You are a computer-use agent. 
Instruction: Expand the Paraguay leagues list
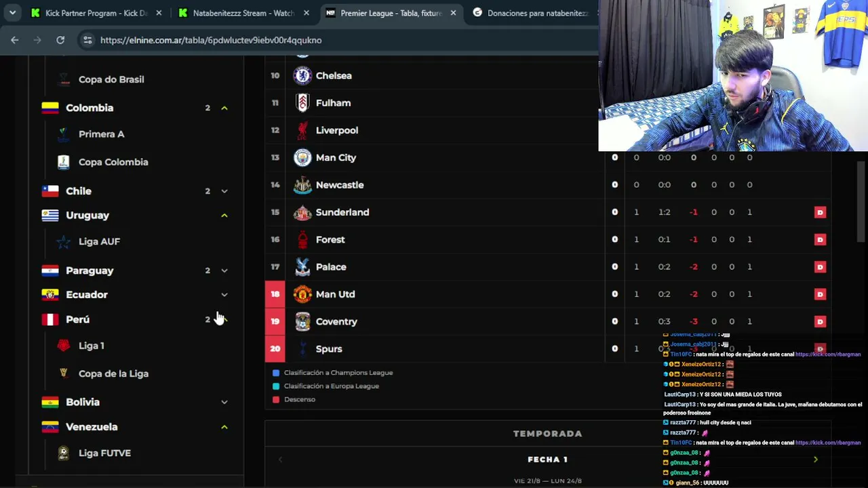[224, 270]
